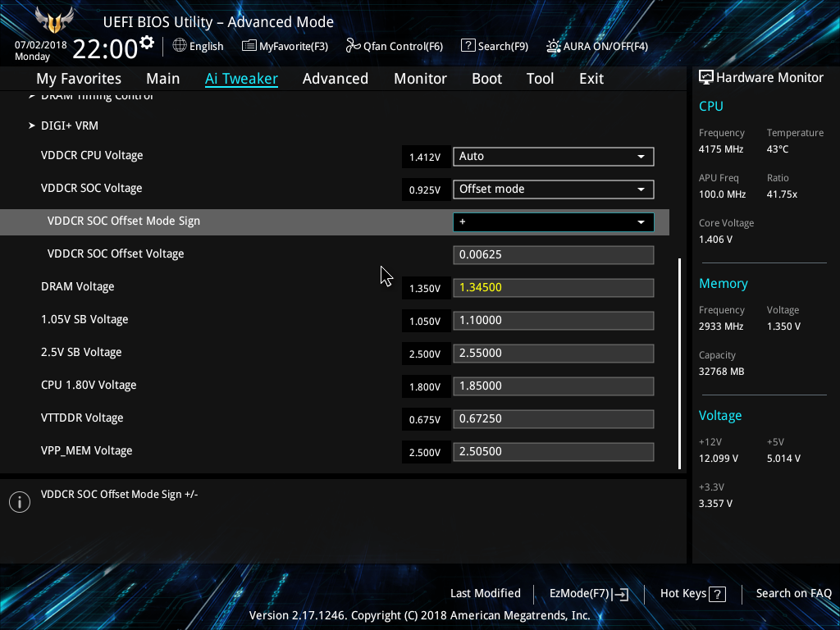The height and width of the screenshot is (630, 840).
Task: Select the 1.05V SB Voltage label
Action: (x=84, y=319)
